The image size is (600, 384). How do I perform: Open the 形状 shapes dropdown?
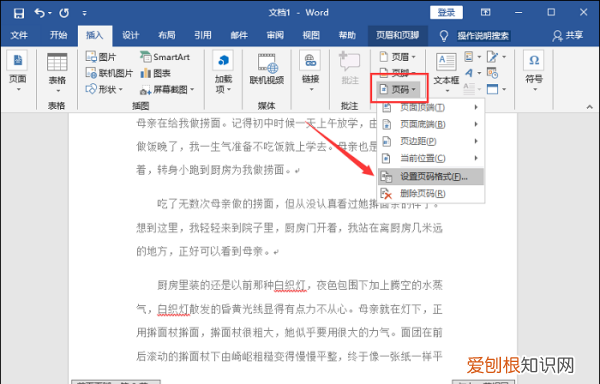(x=104, y=89)
